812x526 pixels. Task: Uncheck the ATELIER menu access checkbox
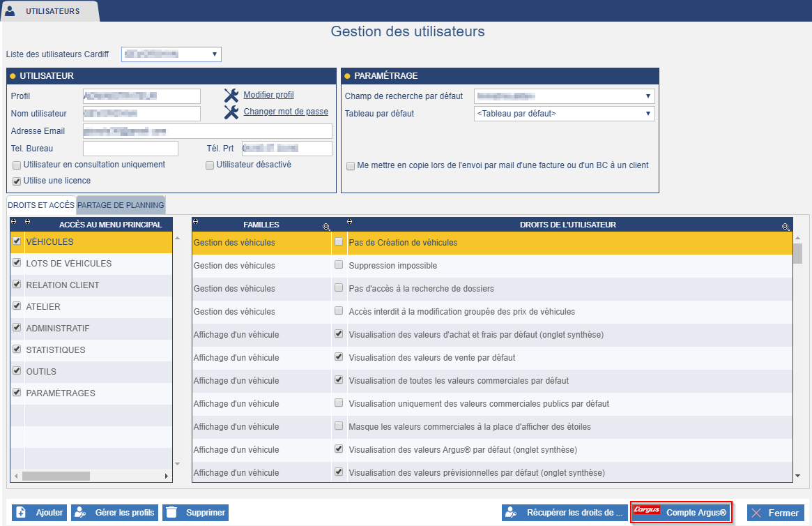tap(17, 306)
